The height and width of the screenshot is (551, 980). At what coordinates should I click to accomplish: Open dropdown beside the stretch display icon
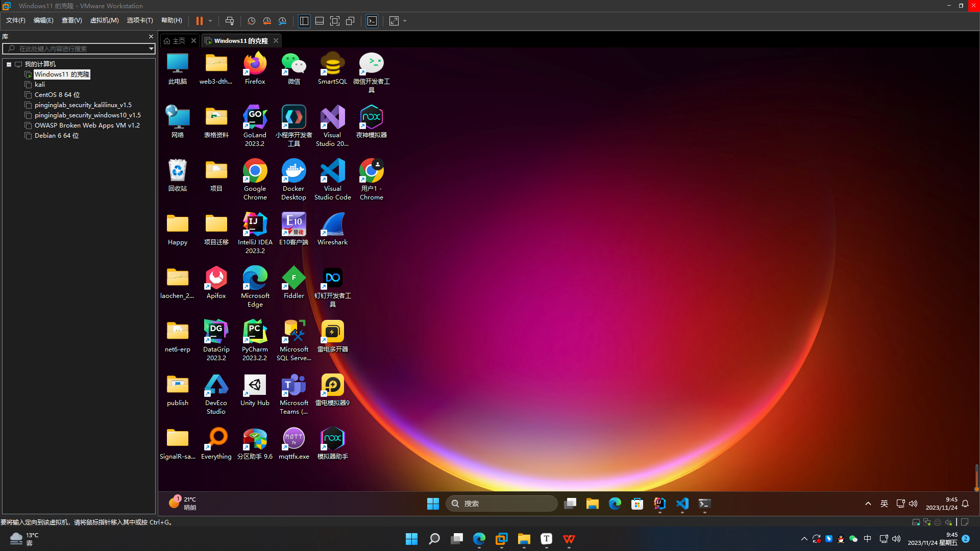pyautogui.click(x=405, y=21)
